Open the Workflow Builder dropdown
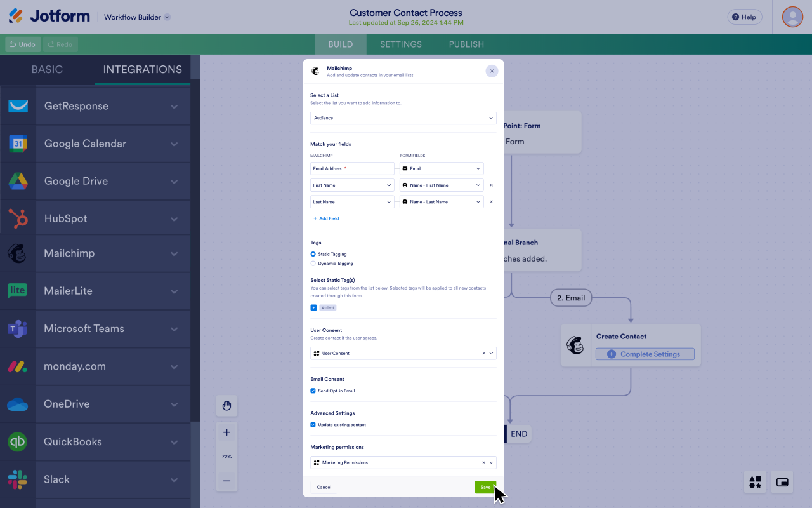812x508 pixels. [x=137, y=17]
